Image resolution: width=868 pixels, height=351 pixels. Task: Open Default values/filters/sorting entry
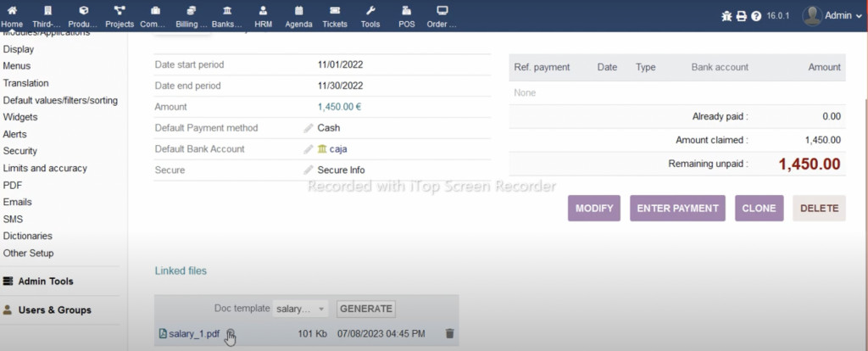coord(60,100)
